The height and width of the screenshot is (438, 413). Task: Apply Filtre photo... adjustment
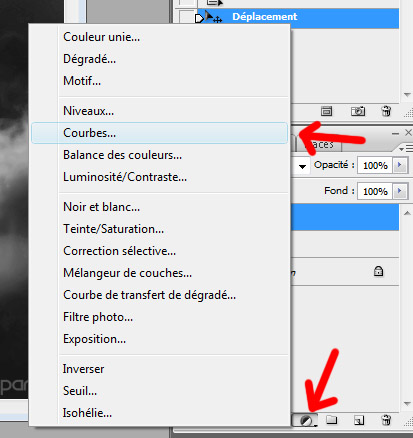tap(98, 317)
